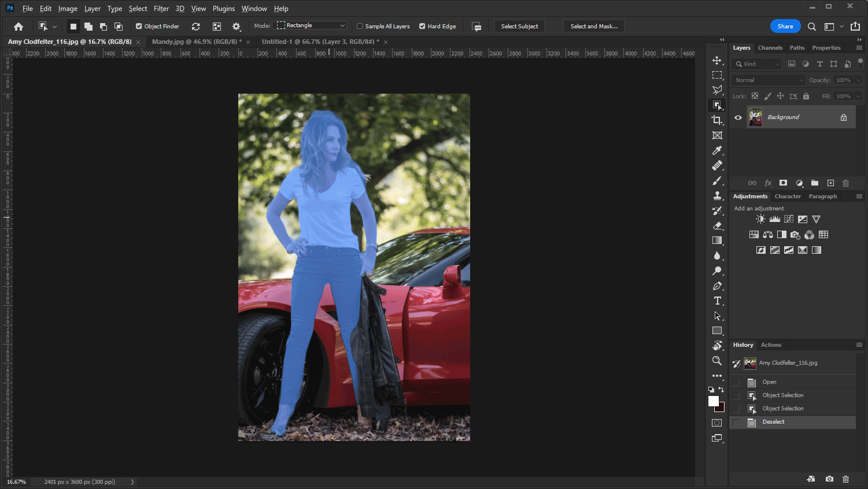Click the white foreground color swatch
Screen dimensions: 868x489
click(713, 401)
